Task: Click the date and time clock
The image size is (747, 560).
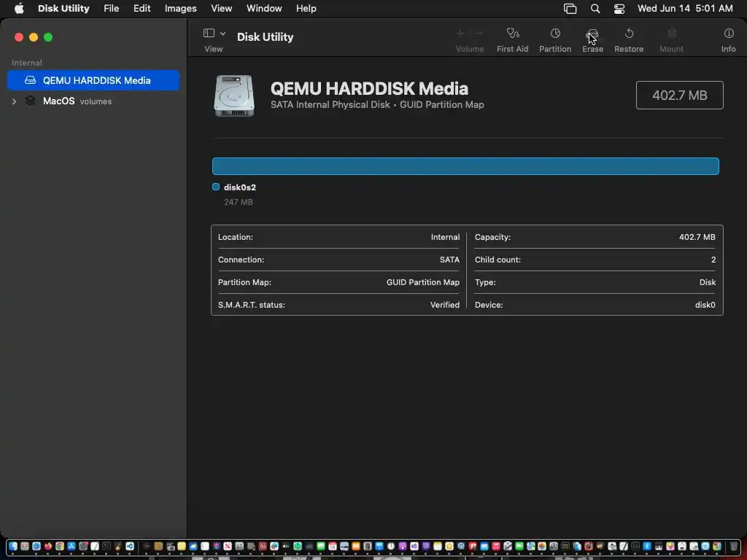Action: pyautogui.click(x=685, y=8)
